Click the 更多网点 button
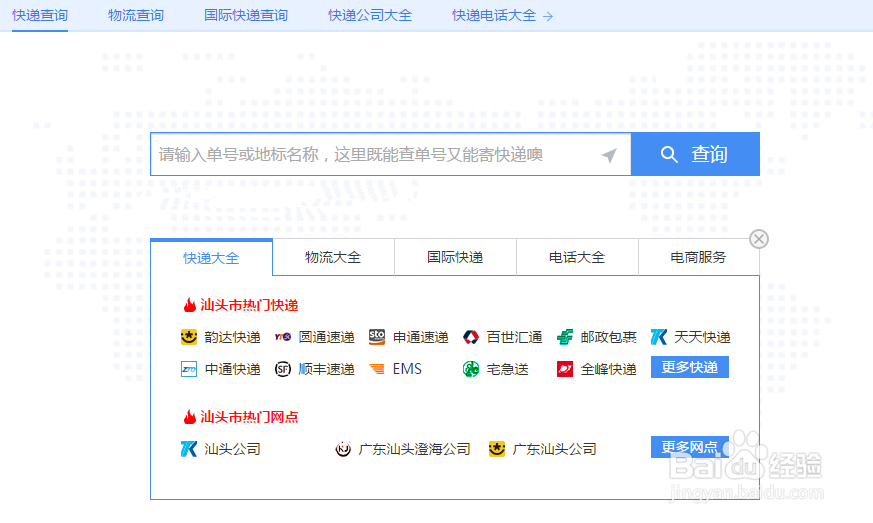The width and height of the screenshot is (873, 523). pyautogui.click(x=690, y=447)
